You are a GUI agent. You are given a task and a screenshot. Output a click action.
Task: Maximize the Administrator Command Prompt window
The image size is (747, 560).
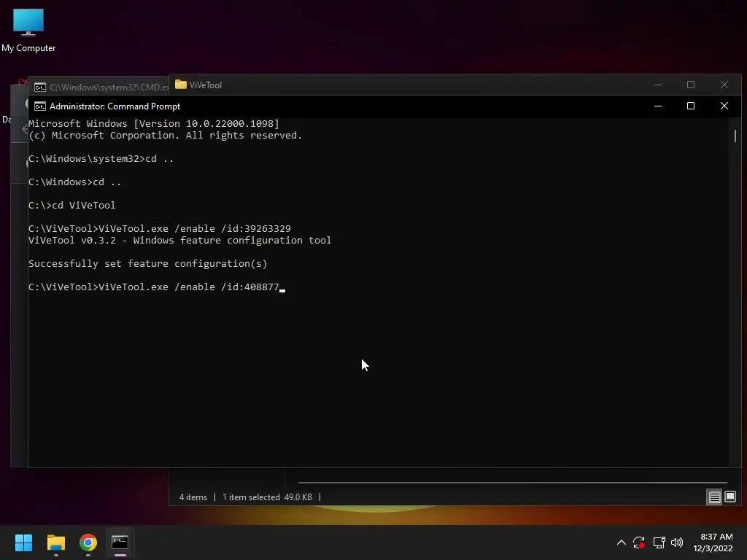691,106
